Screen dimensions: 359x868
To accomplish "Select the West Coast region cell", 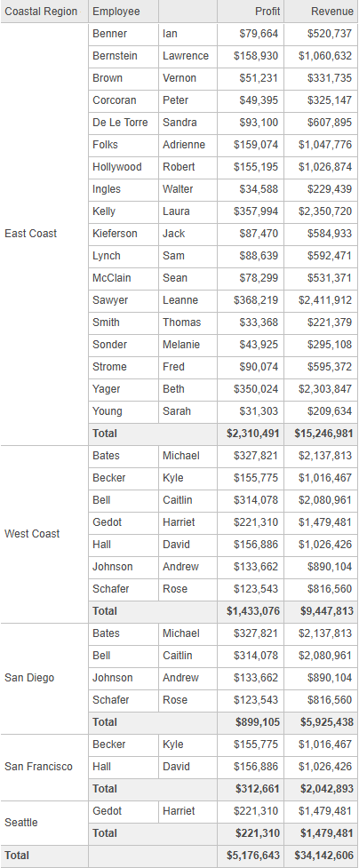I will 44,534.
